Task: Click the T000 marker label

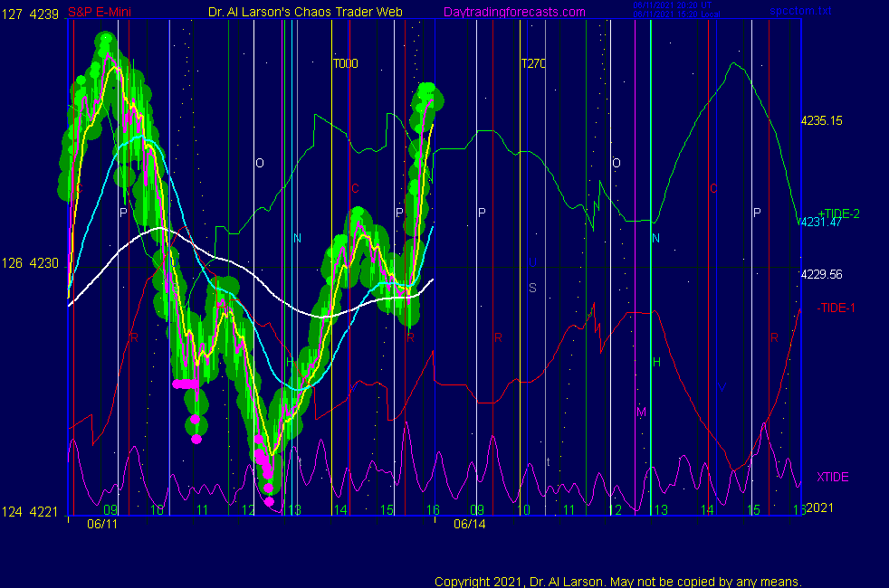Action: [345, 64]
